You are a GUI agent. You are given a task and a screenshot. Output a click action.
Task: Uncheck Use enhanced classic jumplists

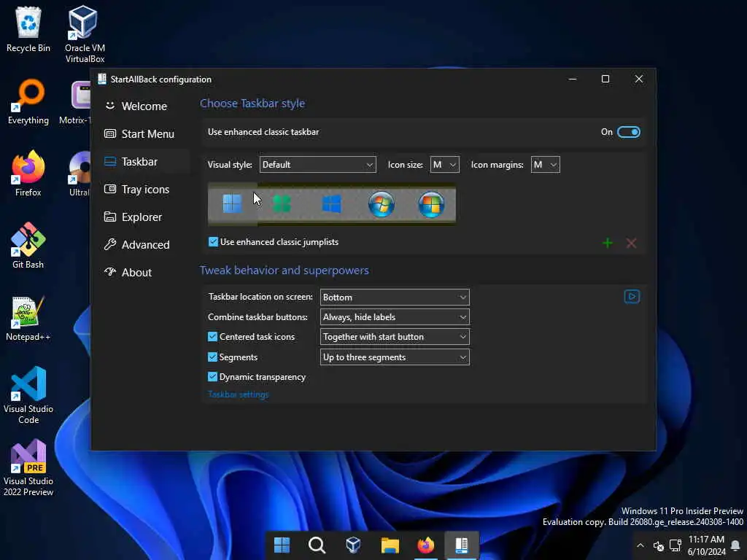click(213, 242)
